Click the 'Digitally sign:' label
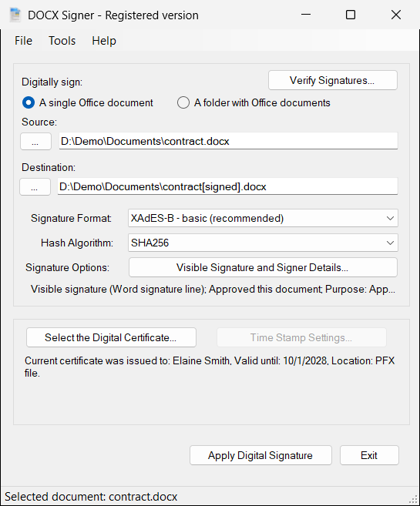This screenshot has height=506, width=420. [x=52, y=82]
